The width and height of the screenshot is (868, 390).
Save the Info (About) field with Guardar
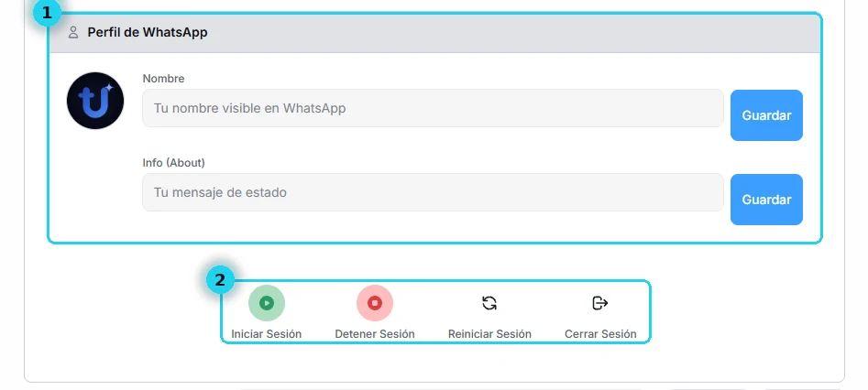point(766,200)
